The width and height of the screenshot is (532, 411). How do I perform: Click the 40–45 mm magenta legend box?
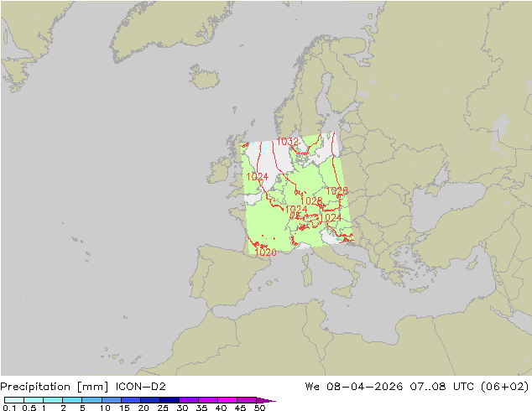[x=227, y=400]
